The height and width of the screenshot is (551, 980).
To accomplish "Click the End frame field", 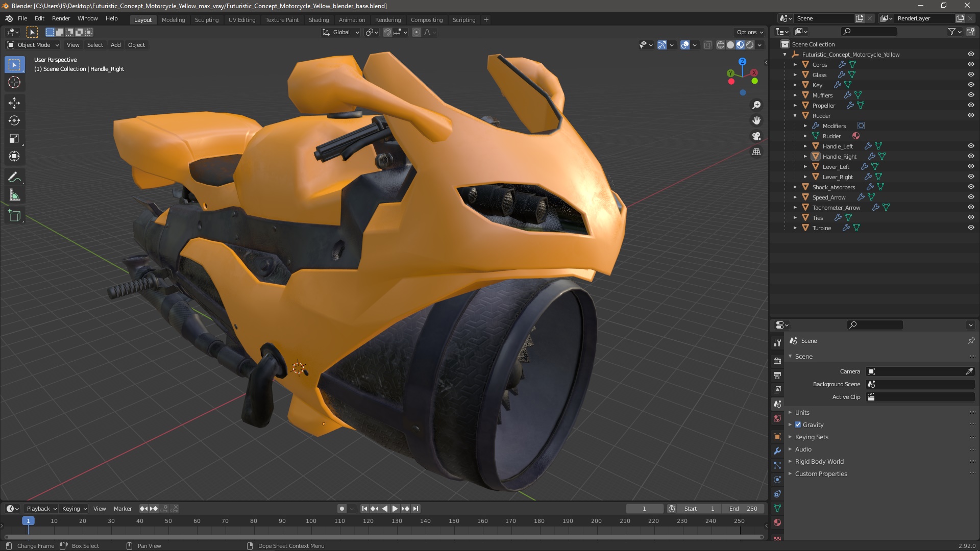I will [743, 509].
